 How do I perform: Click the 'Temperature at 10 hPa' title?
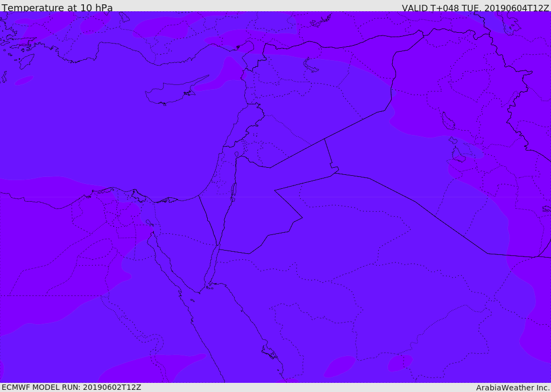[x=57, y=8]
